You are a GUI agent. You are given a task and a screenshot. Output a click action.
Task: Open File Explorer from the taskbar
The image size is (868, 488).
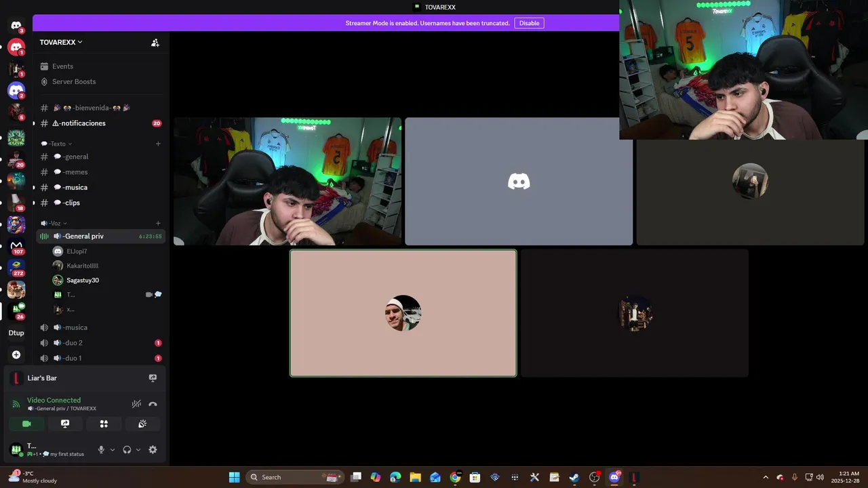tap(415, 477)
